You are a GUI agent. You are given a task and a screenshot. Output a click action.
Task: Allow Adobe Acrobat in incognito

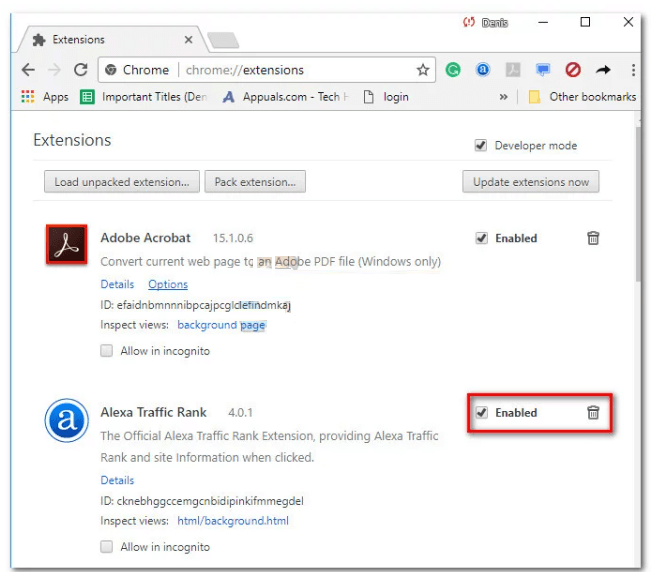[107, 351]
